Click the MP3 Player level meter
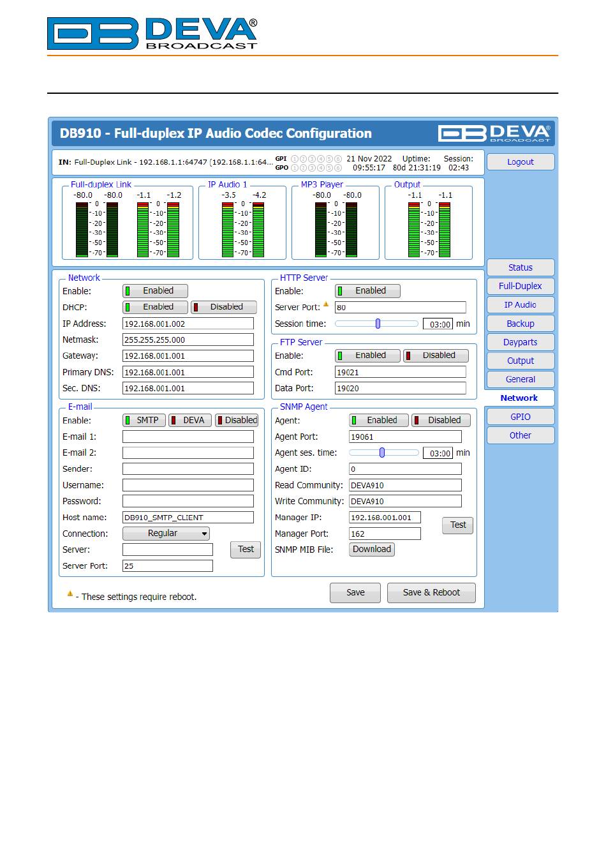 (x=336, y=229)
